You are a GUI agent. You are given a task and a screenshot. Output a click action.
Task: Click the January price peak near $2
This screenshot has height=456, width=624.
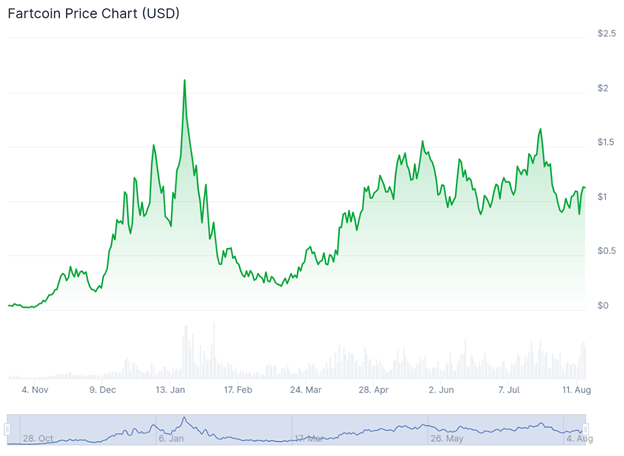click(184, 81)
